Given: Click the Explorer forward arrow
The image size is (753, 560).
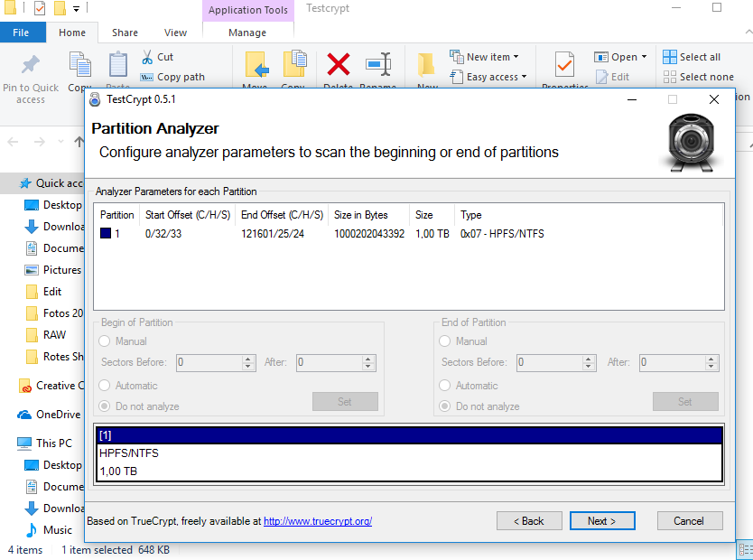Looking at the screenshot, I should coord(40,142).
